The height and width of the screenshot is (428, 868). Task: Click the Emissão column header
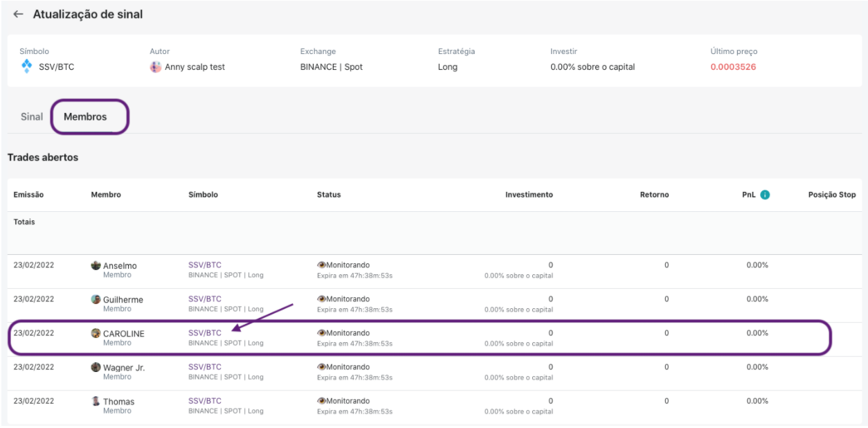coord(28,195)
